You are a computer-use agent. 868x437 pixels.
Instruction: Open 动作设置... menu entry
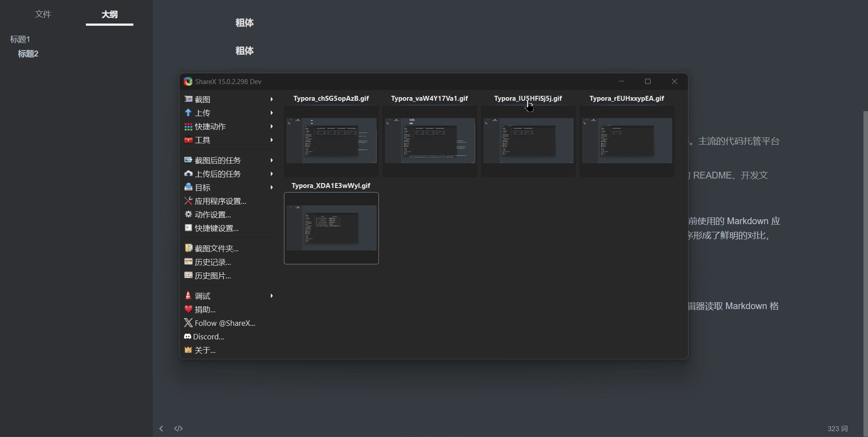click(229, 214)
